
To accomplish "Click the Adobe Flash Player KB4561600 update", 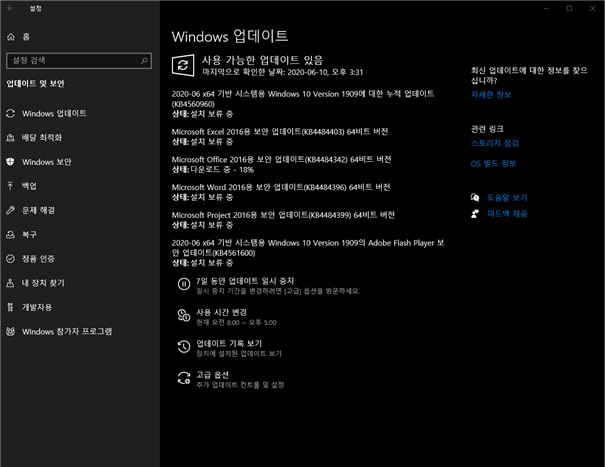I will coord(308,248).
